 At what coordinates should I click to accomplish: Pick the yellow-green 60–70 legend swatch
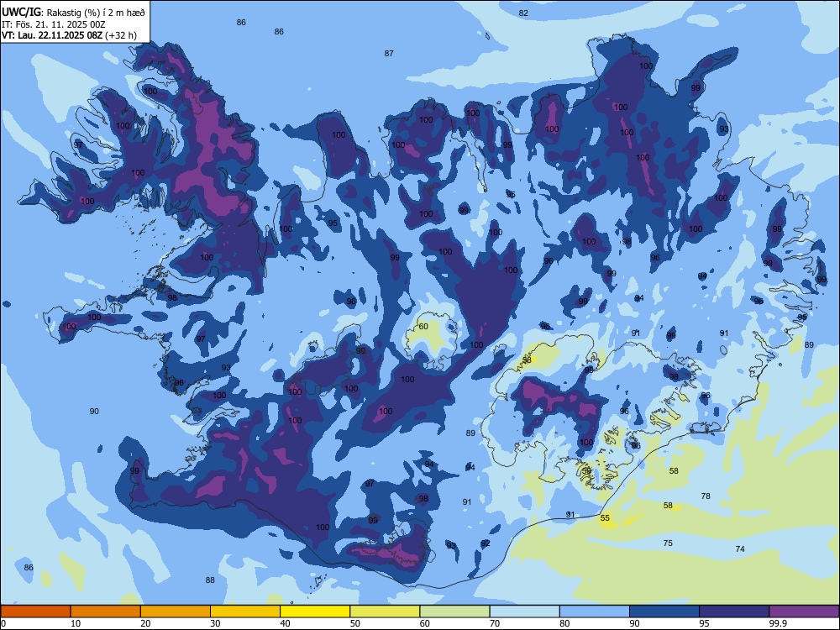tap(454, 612)
